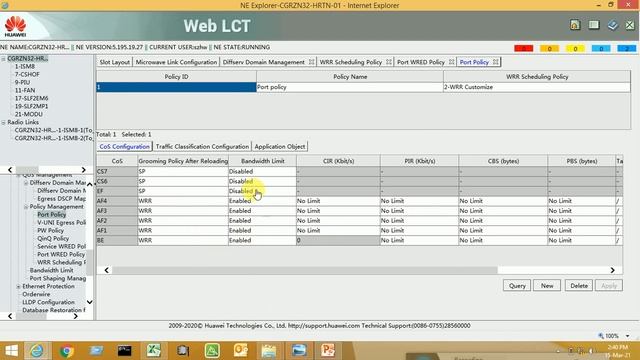Click 2-WRR Customize scheduling policy cell

(537, 87)
